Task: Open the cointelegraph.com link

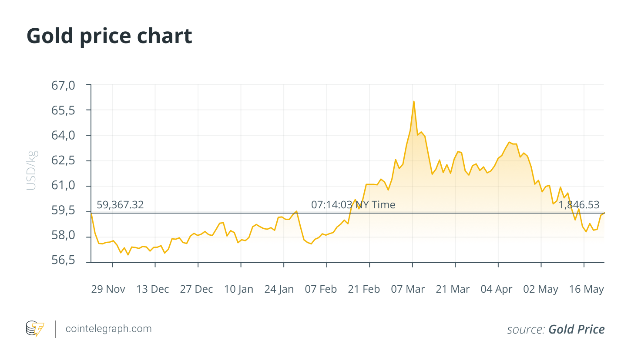Action: [108, 329]
